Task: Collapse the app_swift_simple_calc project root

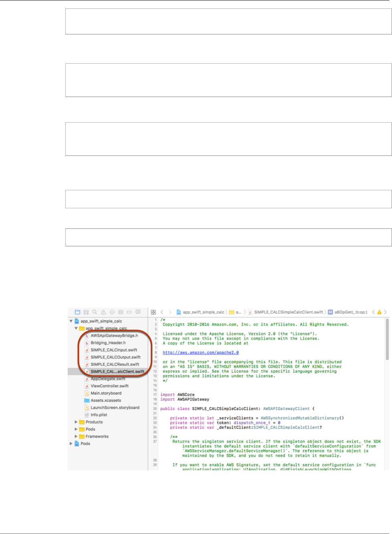Action: (x=71, y=321)
